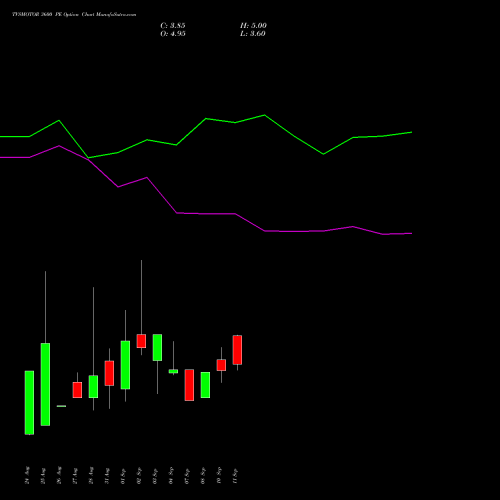
Task: Select the flat green candle for 26 Aug
Action: 61,406
